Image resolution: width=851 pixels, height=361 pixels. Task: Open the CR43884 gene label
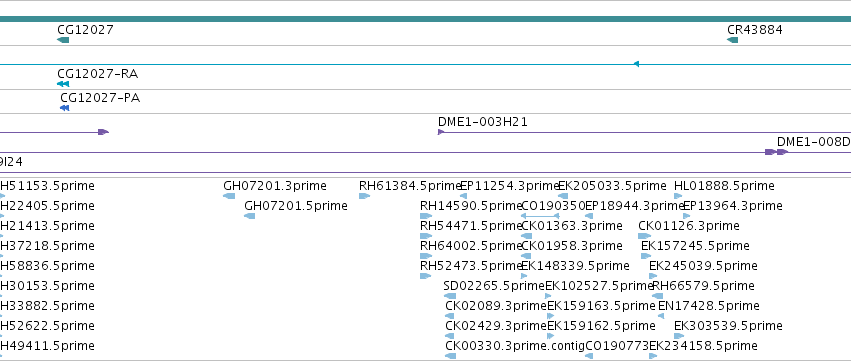pyautogui.click(x=755, y=29)
